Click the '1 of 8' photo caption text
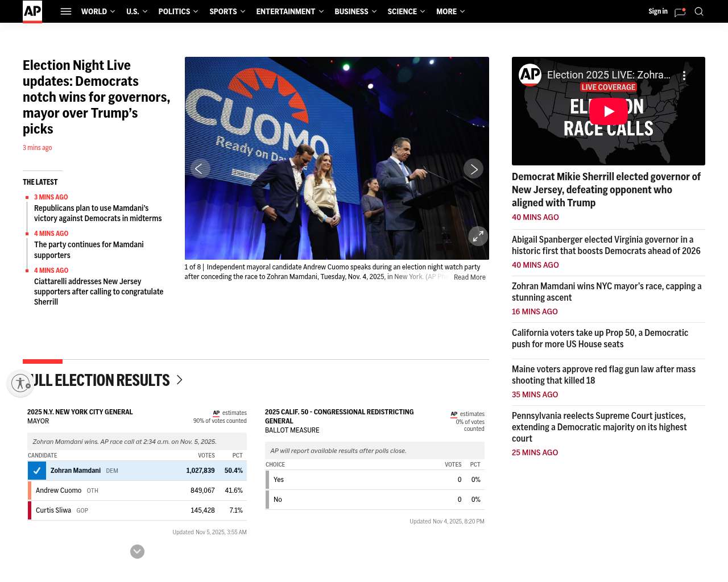The image size is (728, 582). [x=332, y=272]
